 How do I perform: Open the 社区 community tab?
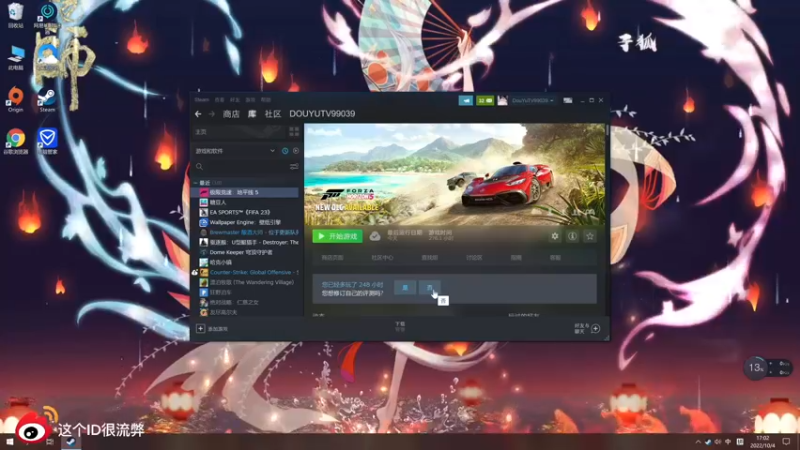pos(273,114)
